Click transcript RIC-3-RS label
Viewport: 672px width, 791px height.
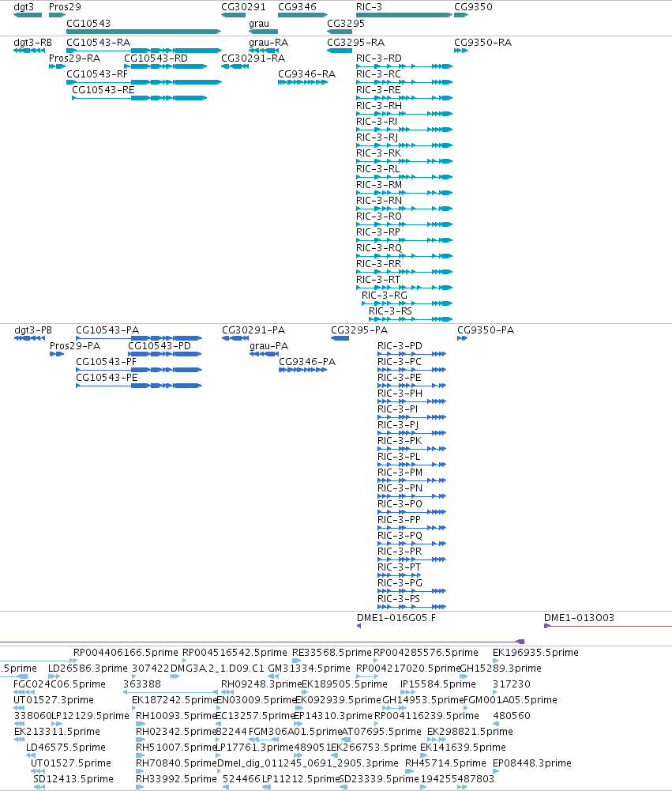(x=390, y=311)
